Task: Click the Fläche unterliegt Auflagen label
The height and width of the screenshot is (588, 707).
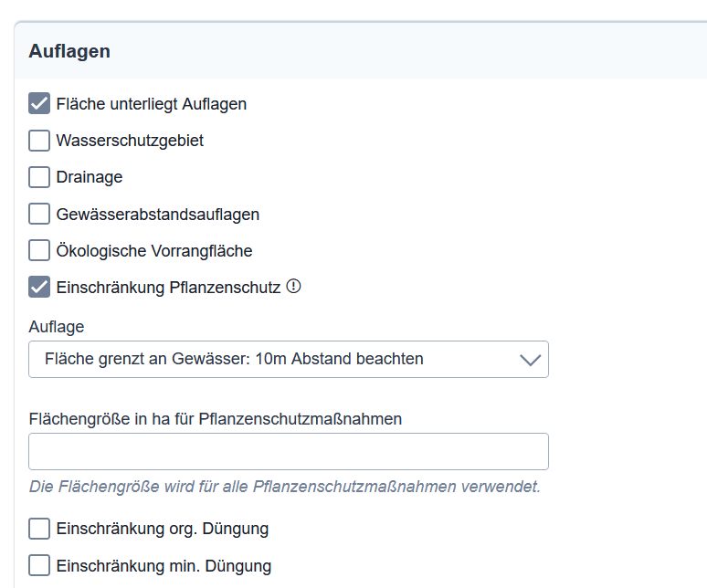Action: tap(152, 104)
